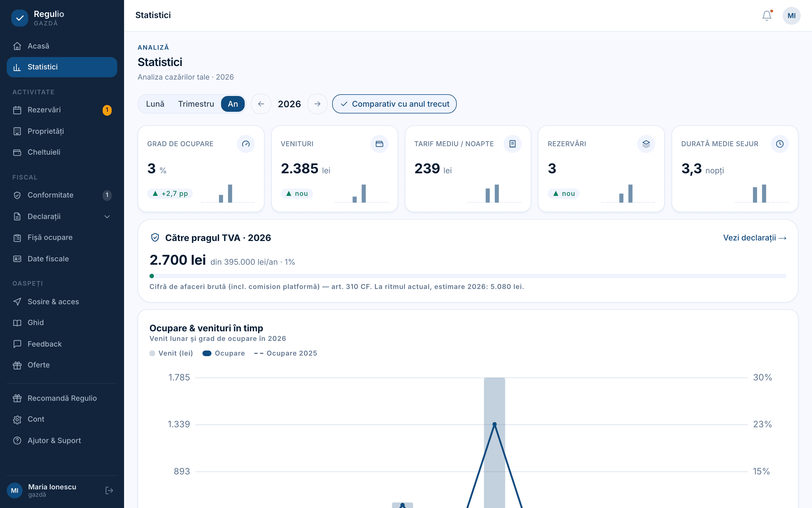Click the +2,7 pp change chip
Image resolution: width=812 pixels, height=508 pixels.
170,194
